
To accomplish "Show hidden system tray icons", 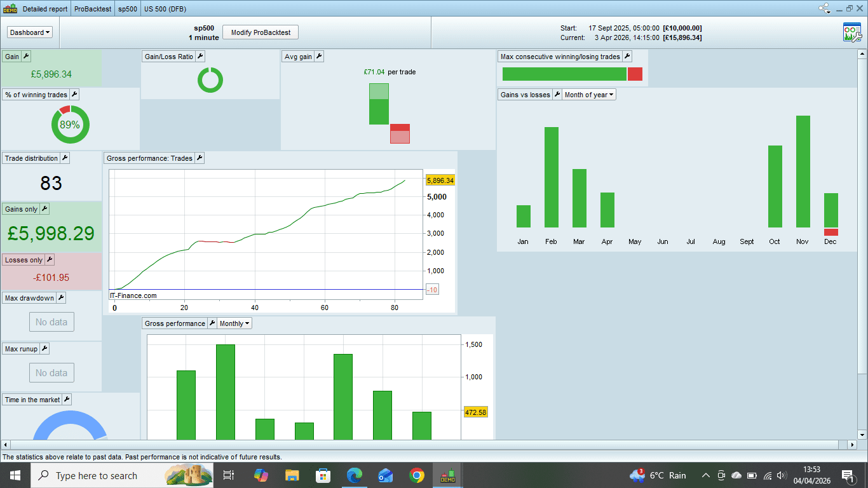I will click(705, 475).
